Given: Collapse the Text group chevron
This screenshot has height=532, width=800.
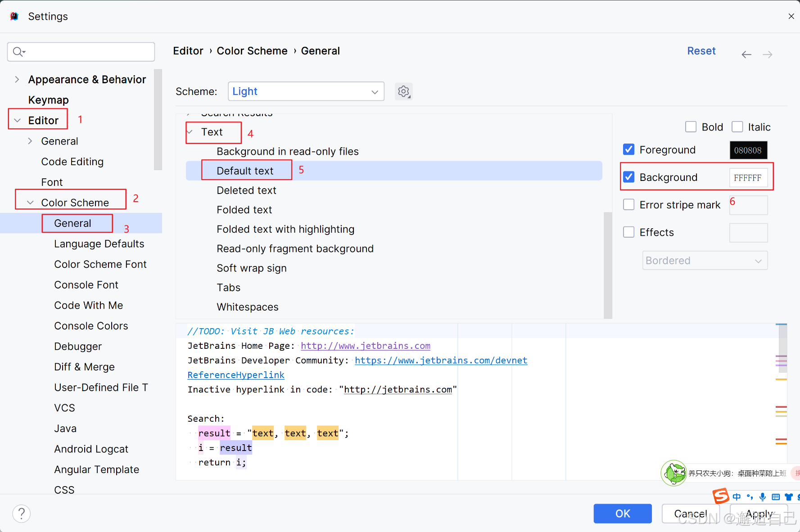Looking at the screenshot, I should [x=190, y=132].
